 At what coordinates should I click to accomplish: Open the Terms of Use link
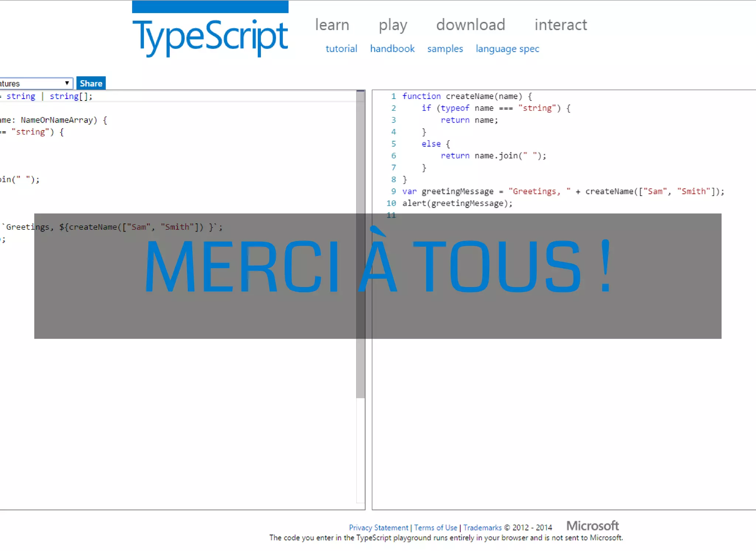436,528
